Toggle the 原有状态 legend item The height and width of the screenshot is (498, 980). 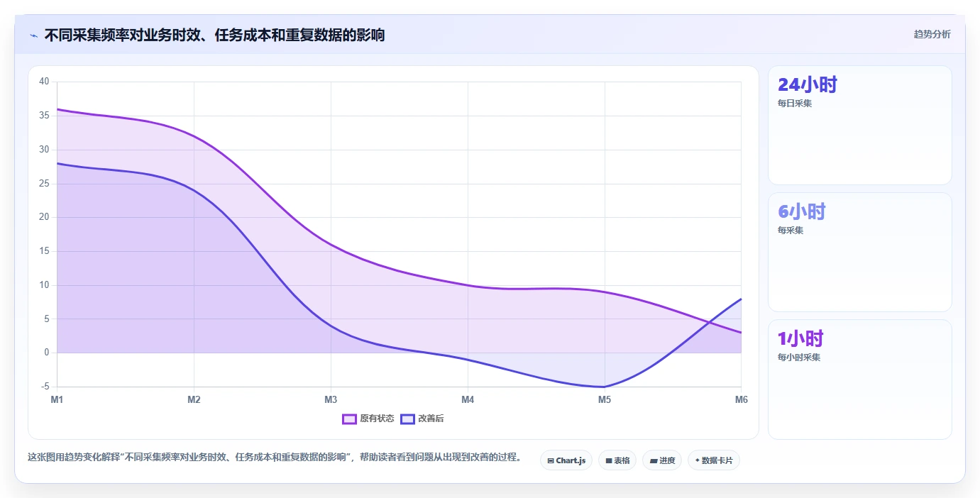[x=368, y=419]
